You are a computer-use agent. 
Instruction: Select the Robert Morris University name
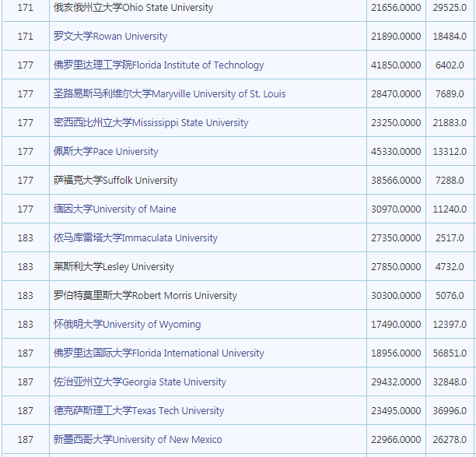point(145,295)
